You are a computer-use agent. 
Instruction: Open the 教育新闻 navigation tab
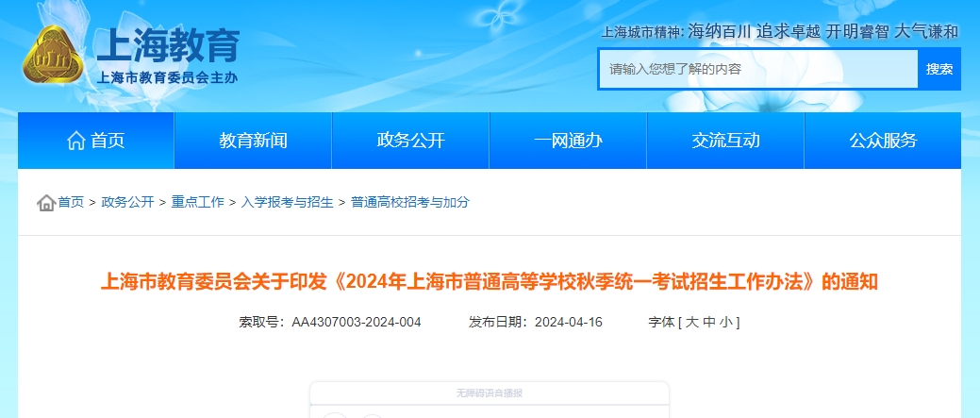(253, 141)
